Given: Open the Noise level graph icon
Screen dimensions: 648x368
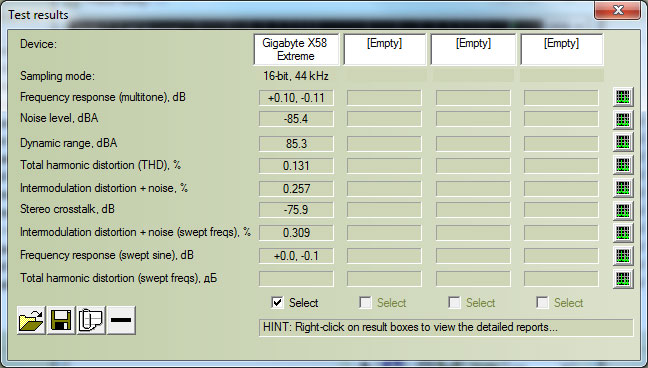Looking at the screenshot, I should (623, 120).
